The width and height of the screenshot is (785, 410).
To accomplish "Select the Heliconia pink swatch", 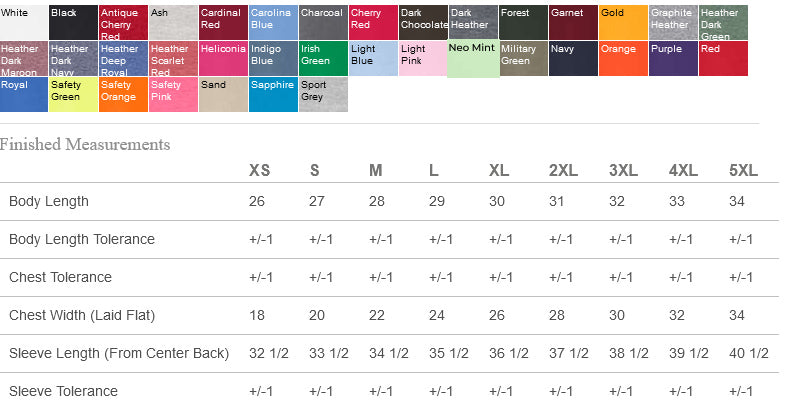I will pos(223,59).
